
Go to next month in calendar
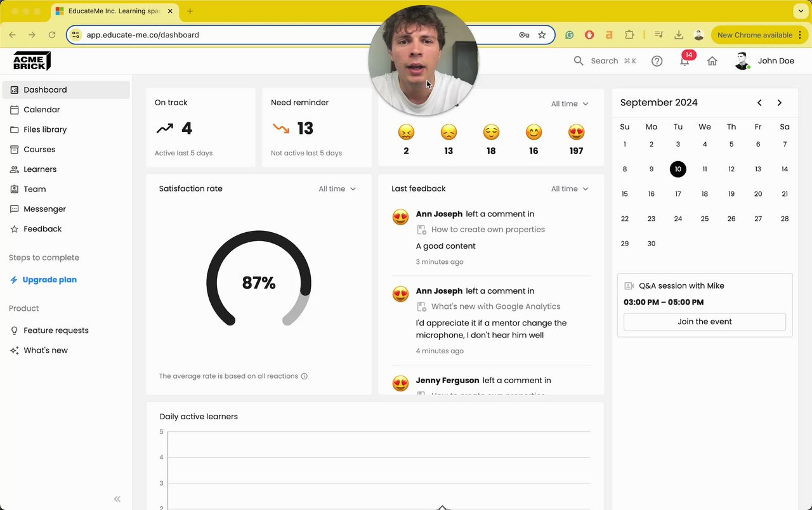tap(780, 103)
